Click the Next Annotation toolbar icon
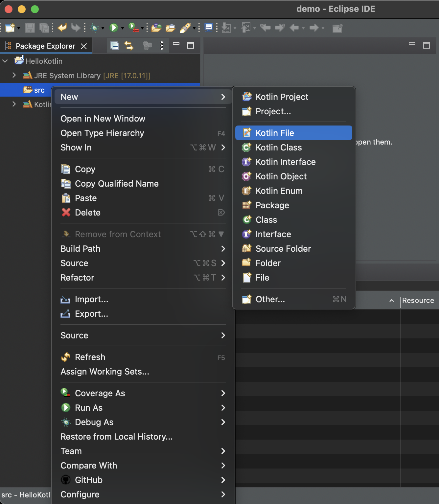The image size is (439, 504). 226,28
